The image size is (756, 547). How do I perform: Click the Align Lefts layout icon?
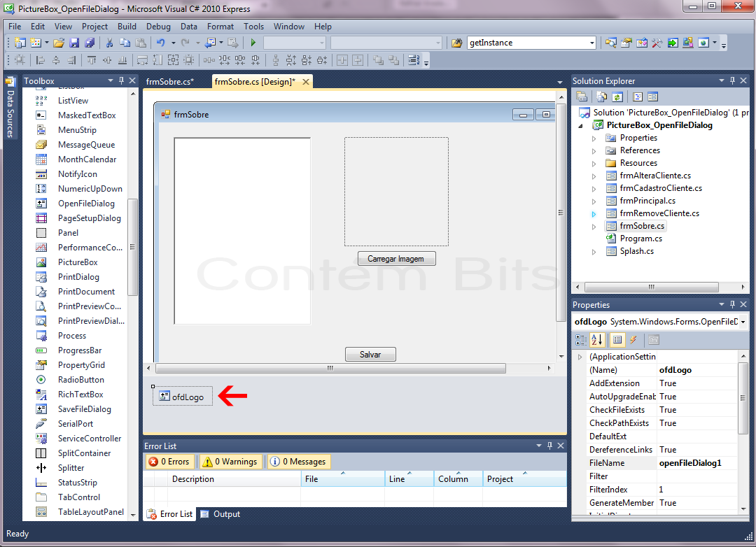point(41,60)
